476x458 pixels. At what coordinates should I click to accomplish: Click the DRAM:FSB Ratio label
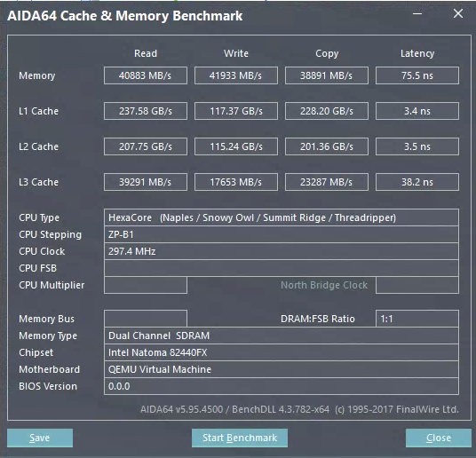[x=318, y=319]
